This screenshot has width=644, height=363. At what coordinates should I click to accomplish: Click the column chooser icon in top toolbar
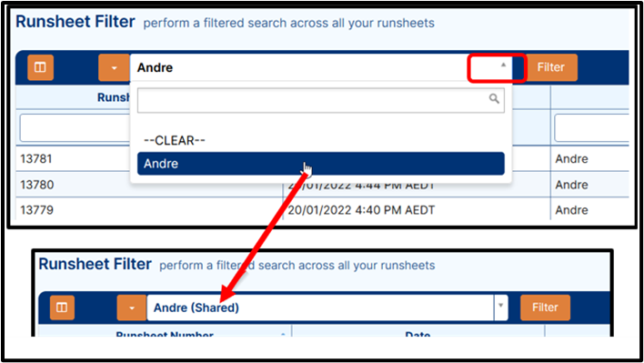point(40,67)
